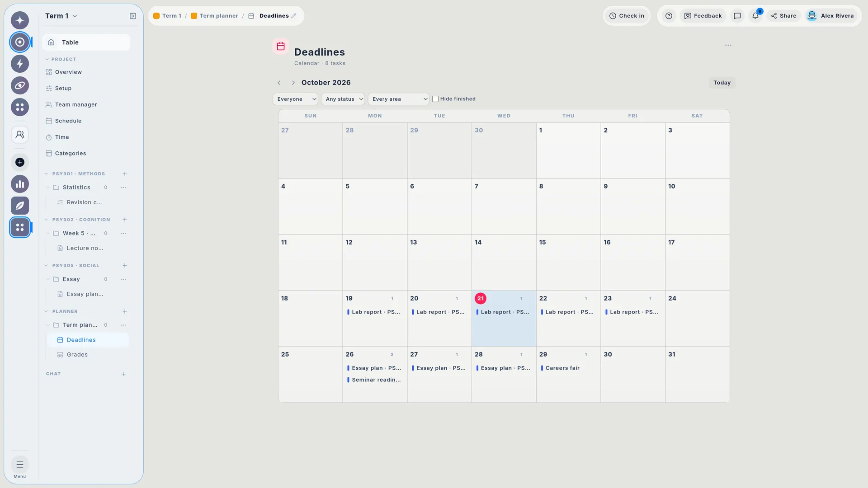Collapse the Week 5 folder chevron
This screenshot has height=488, width=868.
coord(48,234)
